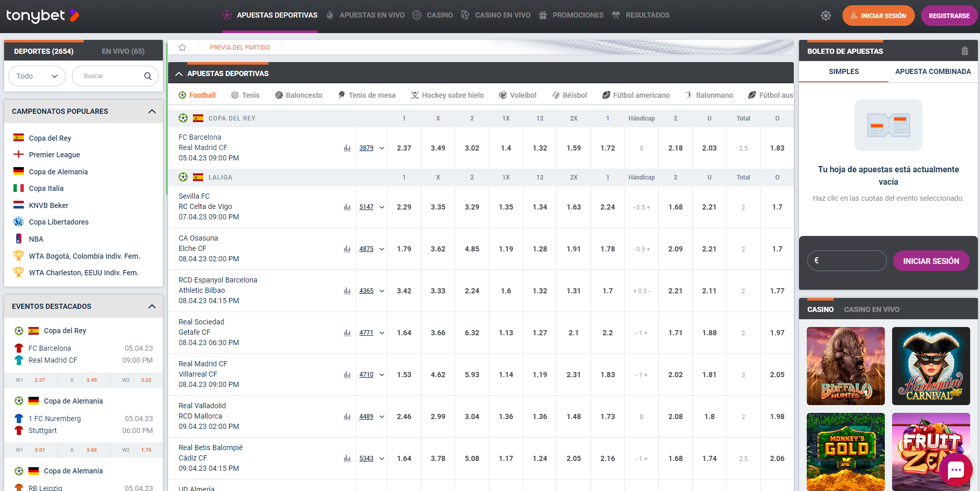Click the home breadcrumb icon
This screenshot has width=980, height=491.
(182, 47)
